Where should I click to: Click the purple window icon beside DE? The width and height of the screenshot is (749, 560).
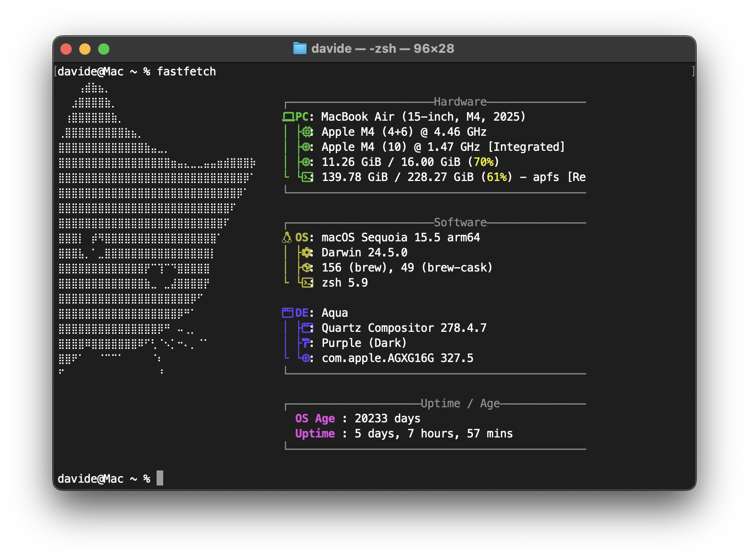[x=288, y=313]
